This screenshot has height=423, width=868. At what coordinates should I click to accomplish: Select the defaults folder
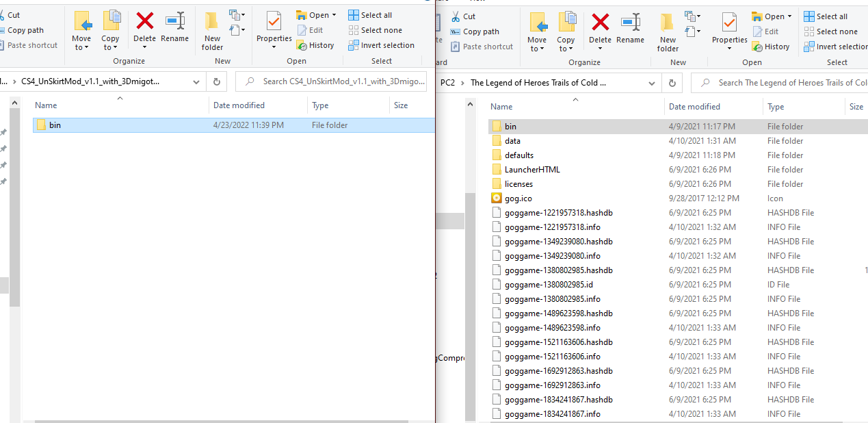click(678, 155)
